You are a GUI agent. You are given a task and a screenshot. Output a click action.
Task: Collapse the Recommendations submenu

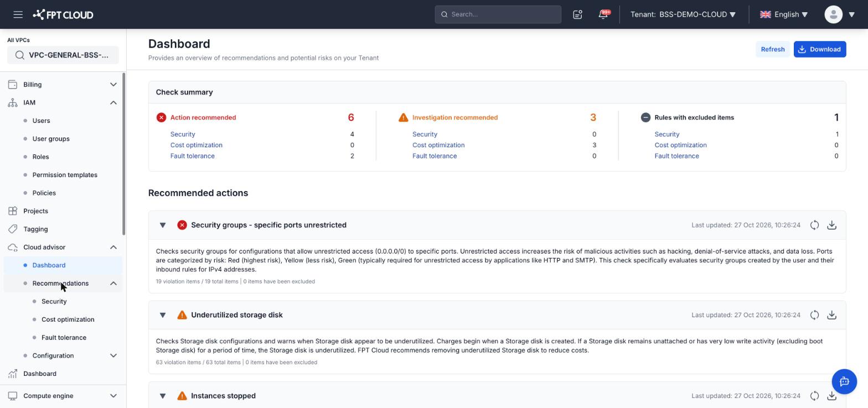tap(113, 283)
